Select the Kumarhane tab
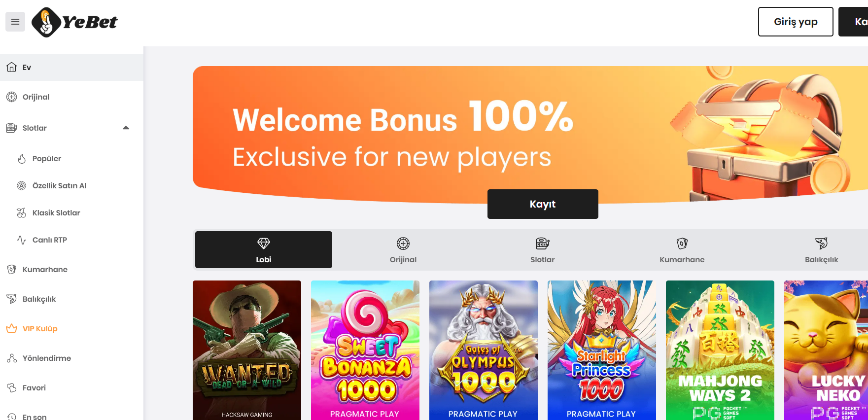The image size is (868, 420). pyautogui.click(x=682, y=250)
